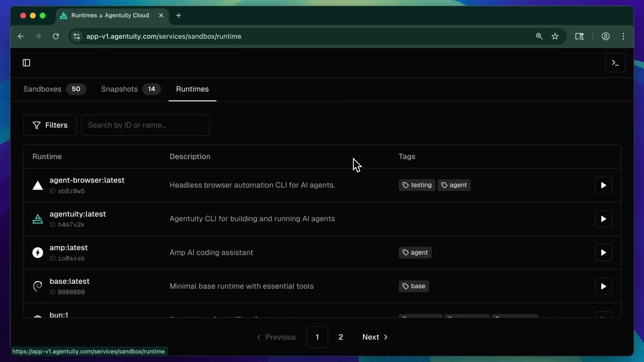Click the Runtime column header
644x362 pixels.
coord(47,156)
